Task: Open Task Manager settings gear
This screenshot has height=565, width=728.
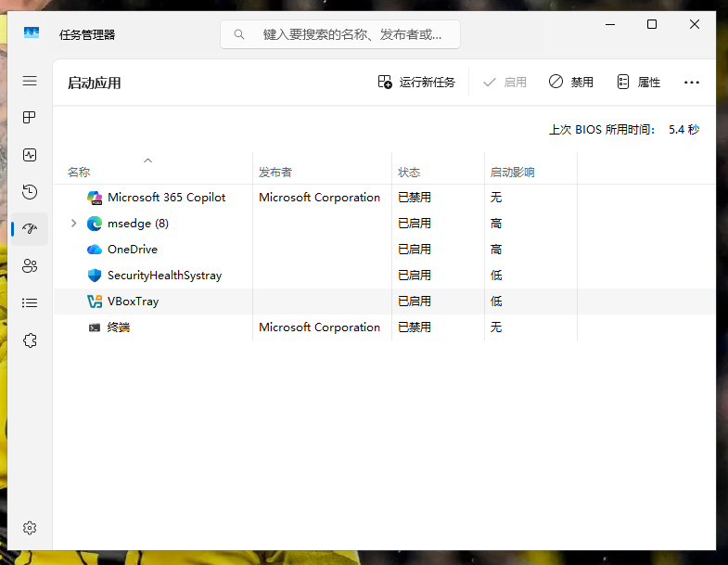Action: pyautogui.click(x=30, y=528)
